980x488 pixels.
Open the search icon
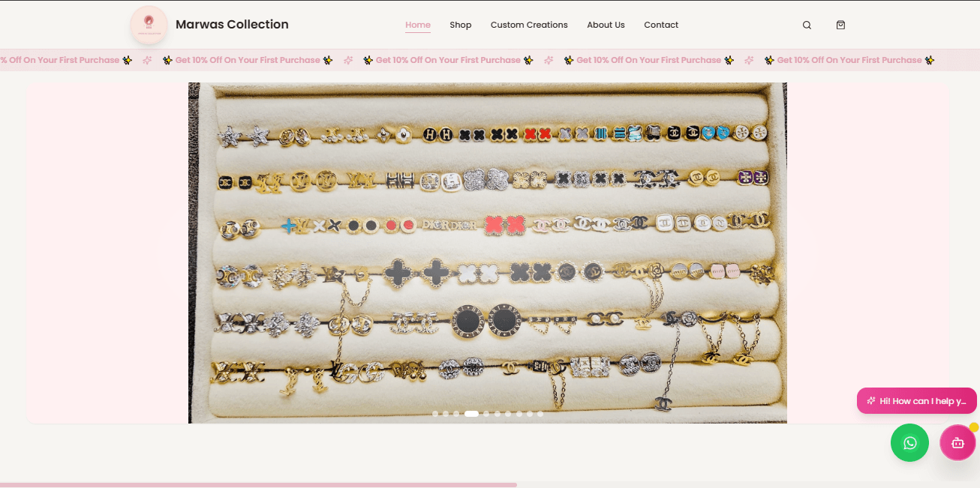coord(807,25)
